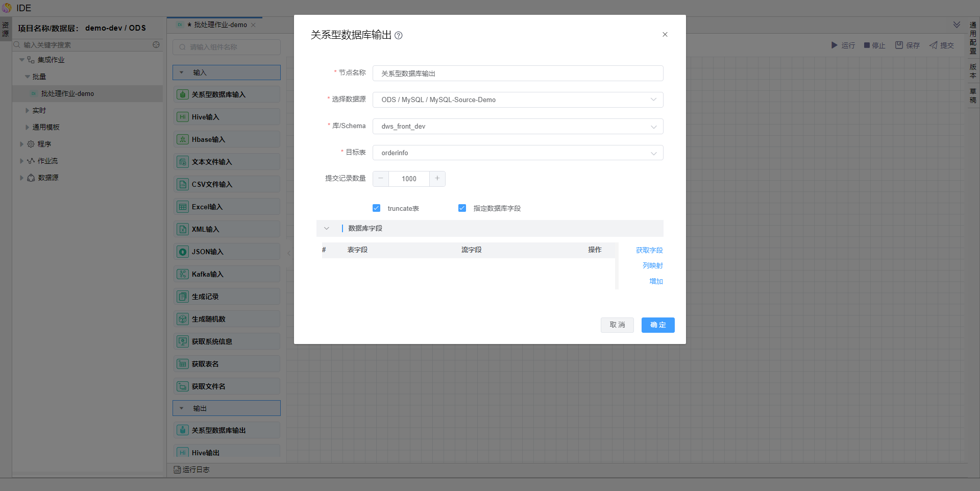Click the 节点名称 input field

pyautogui.click(x=518, y=73)
